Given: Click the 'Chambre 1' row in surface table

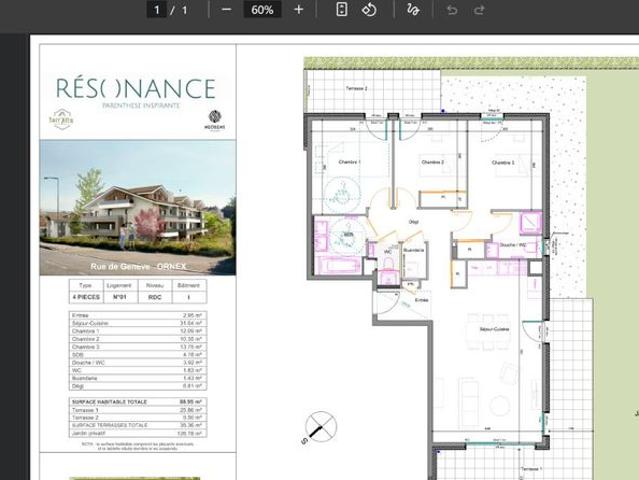Looking at the screenshot, I should [138, 331].
